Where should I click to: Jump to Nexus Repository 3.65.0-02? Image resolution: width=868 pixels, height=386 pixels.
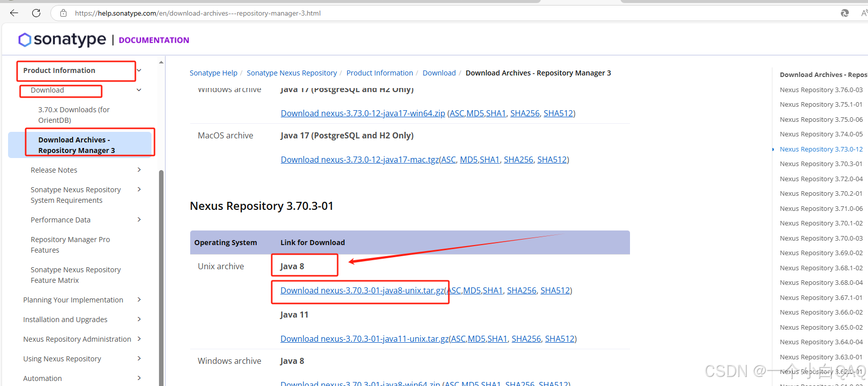click(x=821, y=328)
